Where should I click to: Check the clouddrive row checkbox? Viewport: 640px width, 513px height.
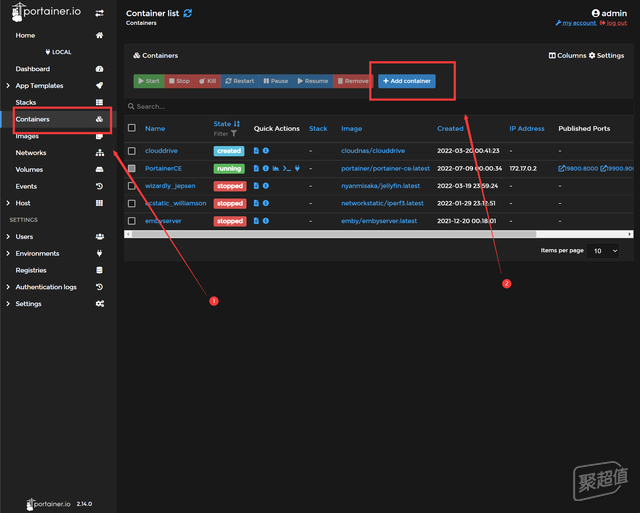[132, 151]
